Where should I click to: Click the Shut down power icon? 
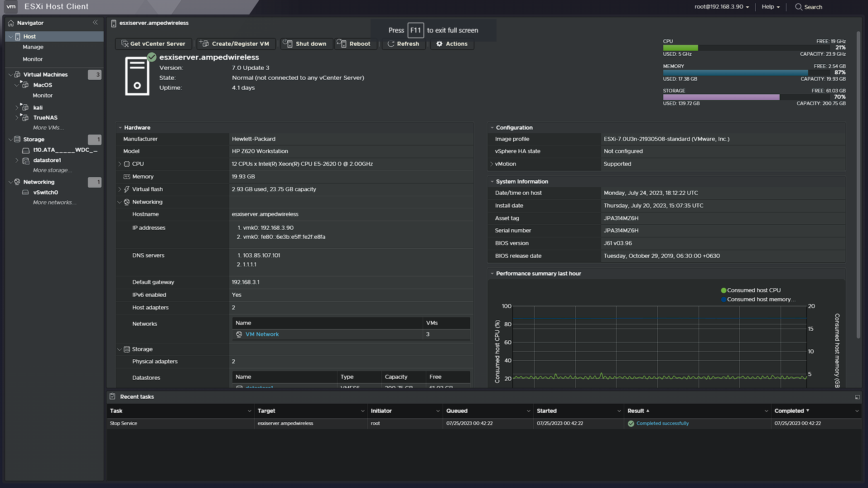click(288, 43)
